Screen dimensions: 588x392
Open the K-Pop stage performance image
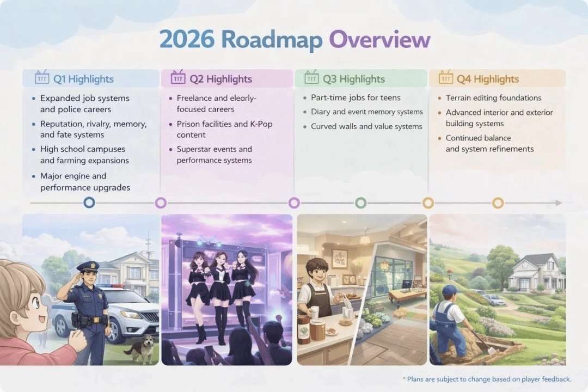tap(226, 290)
